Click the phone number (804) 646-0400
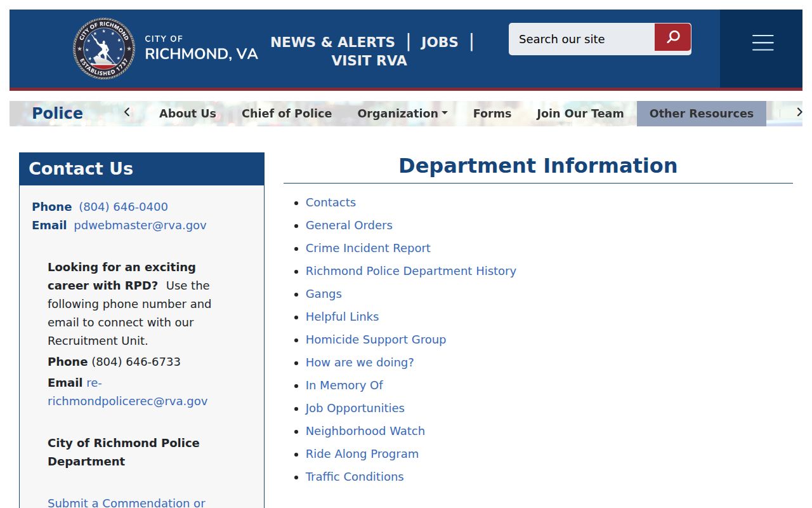 coord(124,207)
